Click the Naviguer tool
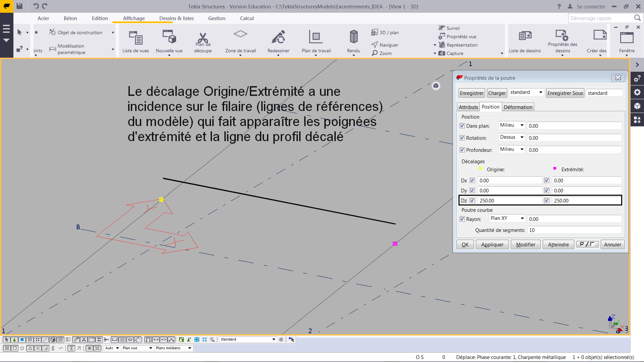 coord(385,45)
